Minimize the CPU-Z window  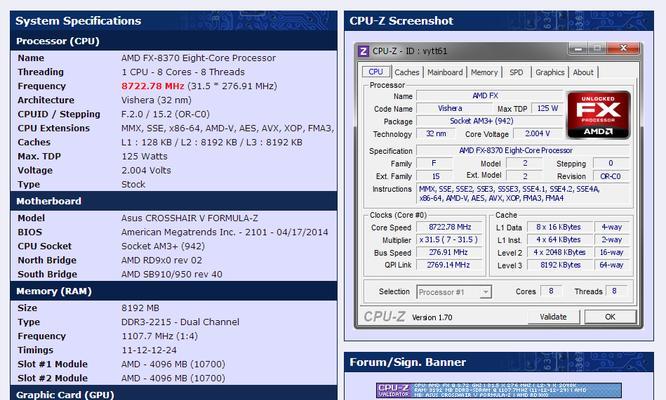(578, 49)
